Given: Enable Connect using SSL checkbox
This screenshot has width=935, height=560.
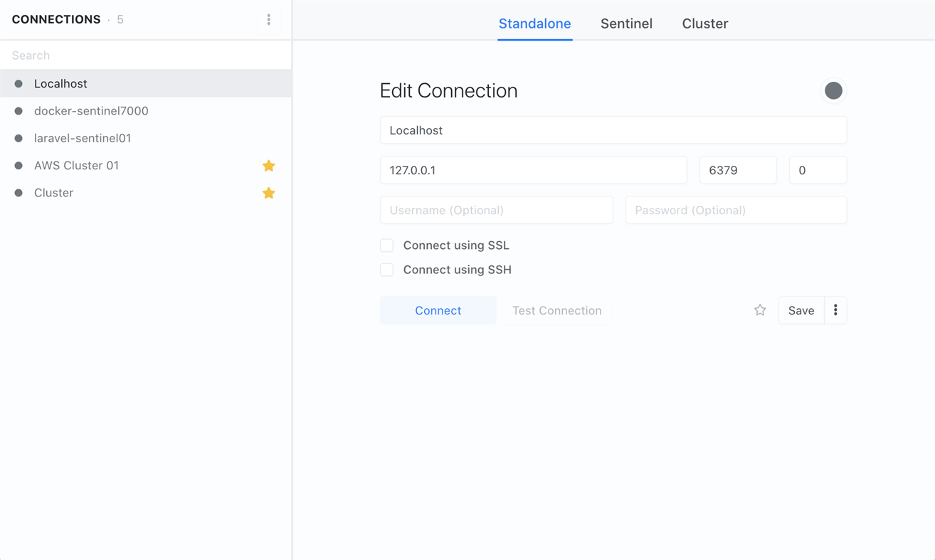Looking at the screenshot, I should [386, 245].
